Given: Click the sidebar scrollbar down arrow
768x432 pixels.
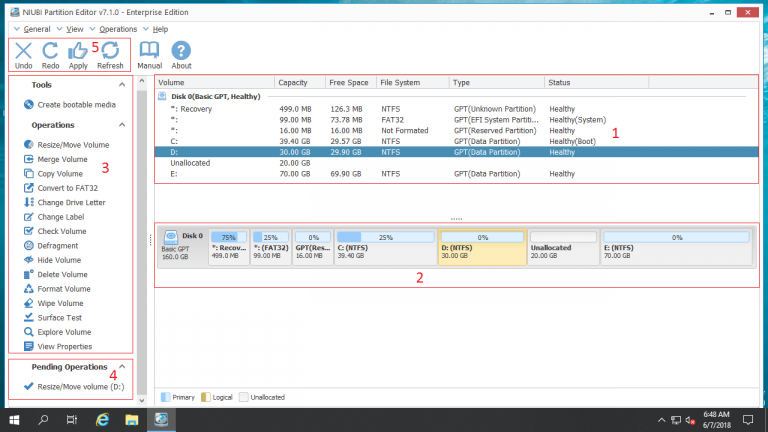Looking at the screenshot, I should (142, 400).
